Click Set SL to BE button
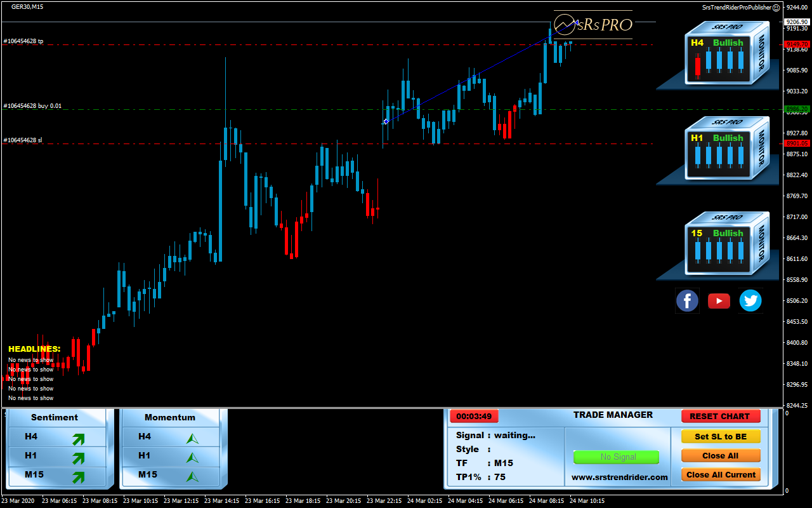Viewport: 812px width, 508px height. [x=720, y=436]
